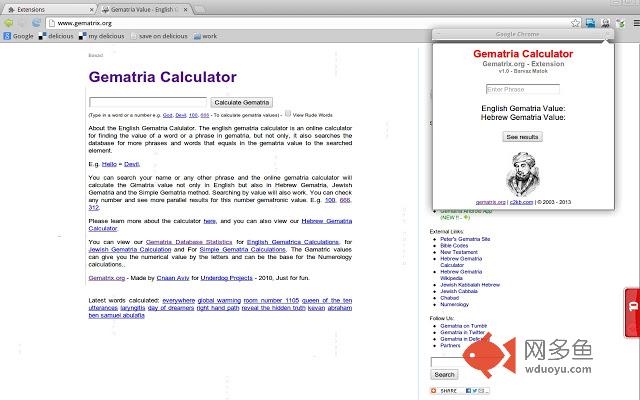Open the Gematrix.org footer credit link

click(x=107, y=278)
